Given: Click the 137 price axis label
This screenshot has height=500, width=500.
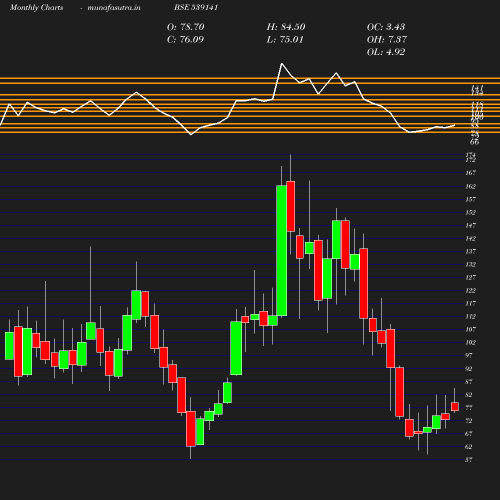Looking at the screenshot, I should point(470,251).
